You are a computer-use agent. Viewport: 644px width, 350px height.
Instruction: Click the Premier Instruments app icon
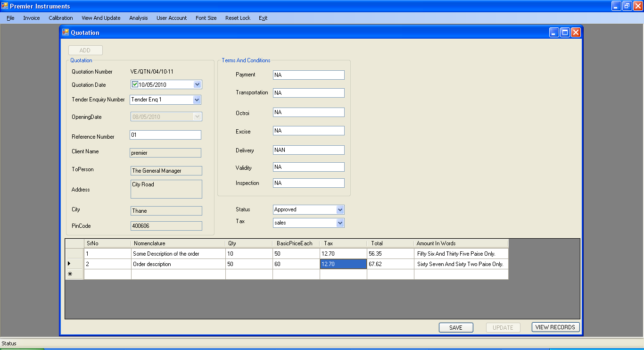[x=5, y=6]
